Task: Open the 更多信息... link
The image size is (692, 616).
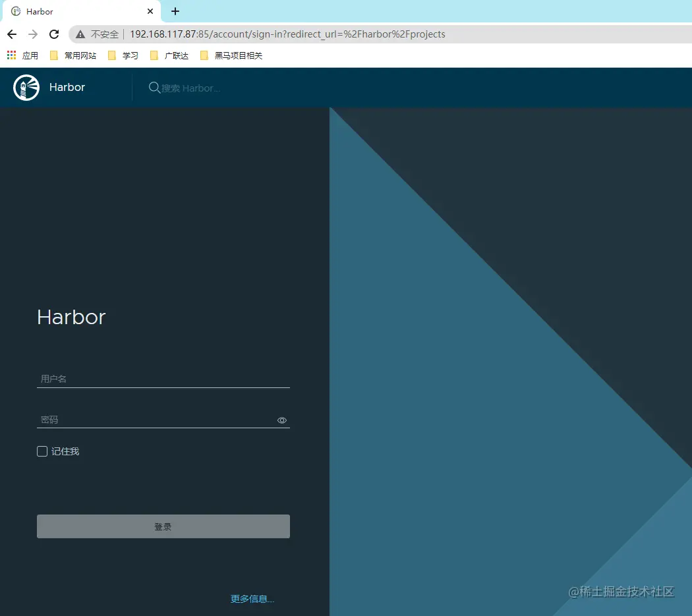Action: coord(252,598)
